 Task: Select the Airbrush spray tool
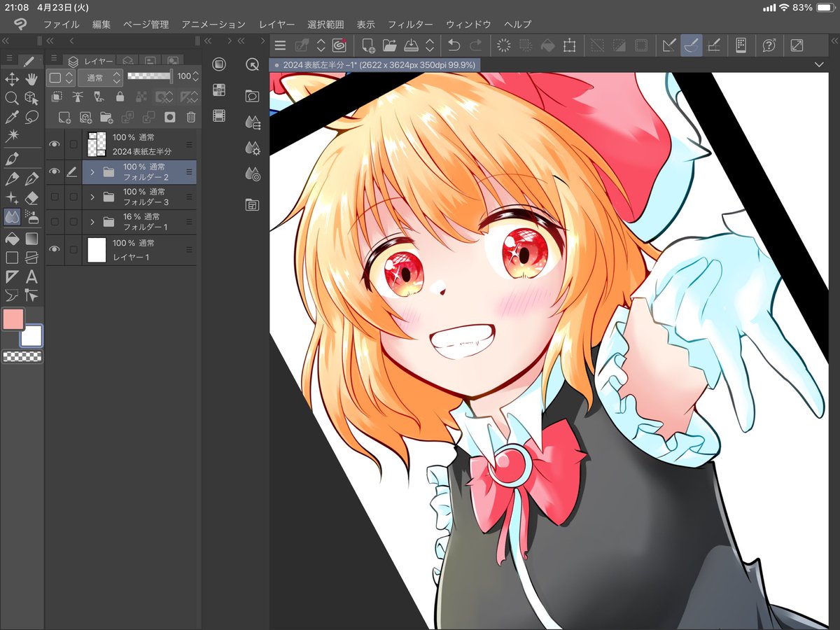click(31, 217)
